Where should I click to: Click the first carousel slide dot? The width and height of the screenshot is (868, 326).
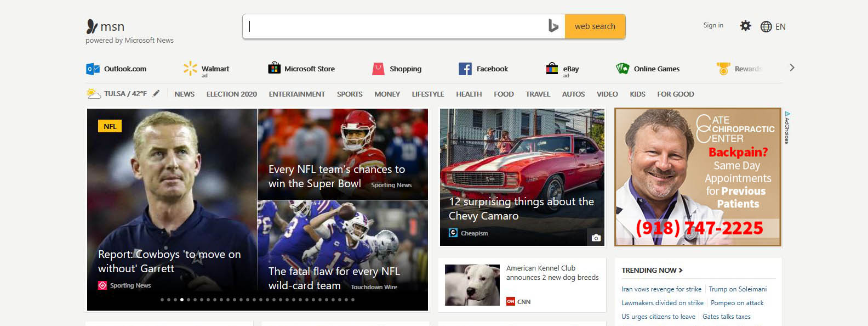(162, 300)
